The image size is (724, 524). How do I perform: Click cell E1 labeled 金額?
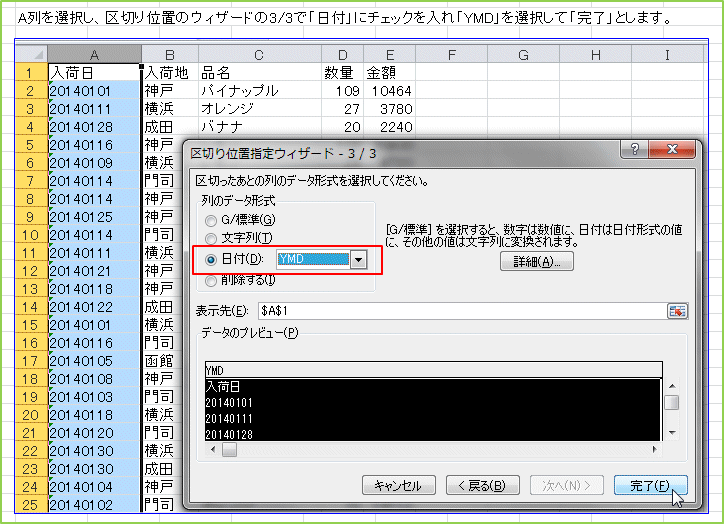click(x=390, y=72)
